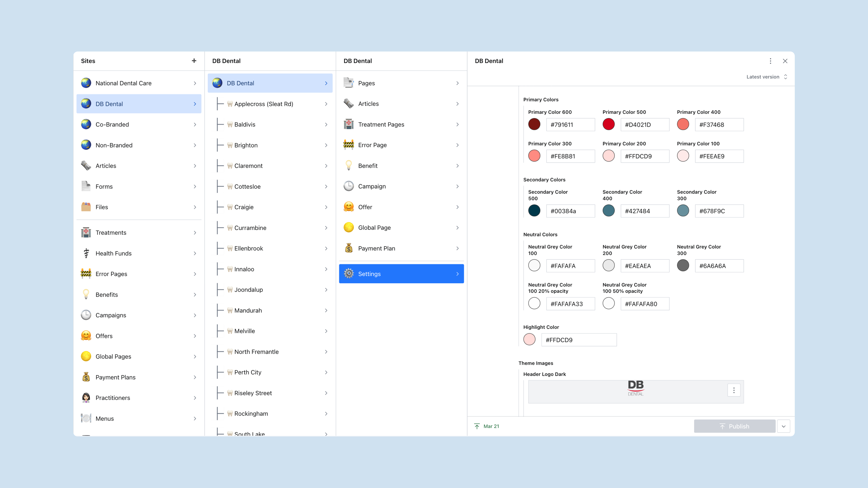Click the Treatments hospital icon
Screen dimensions: 868x488
[x=86, y=232]
